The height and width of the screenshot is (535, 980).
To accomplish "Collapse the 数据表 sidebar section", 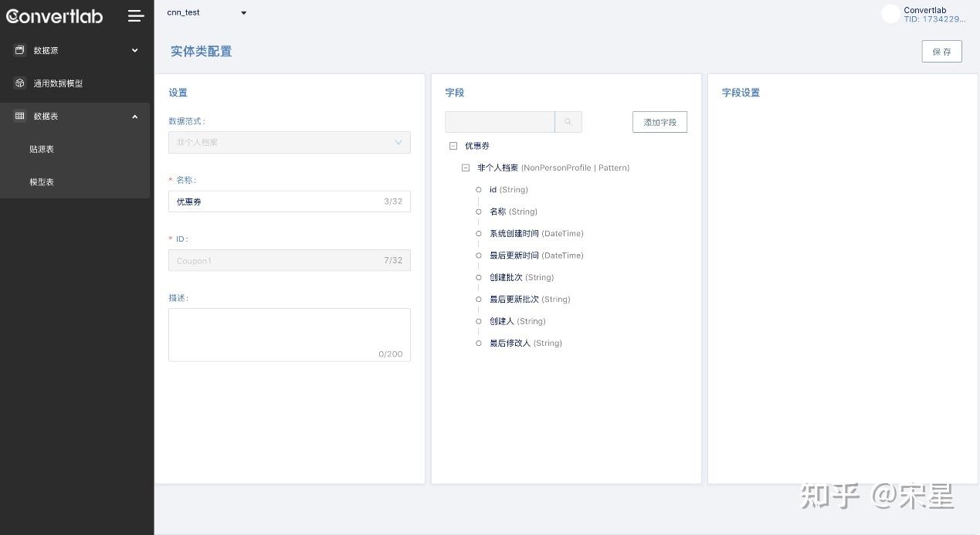I will (x=134, y=116).
